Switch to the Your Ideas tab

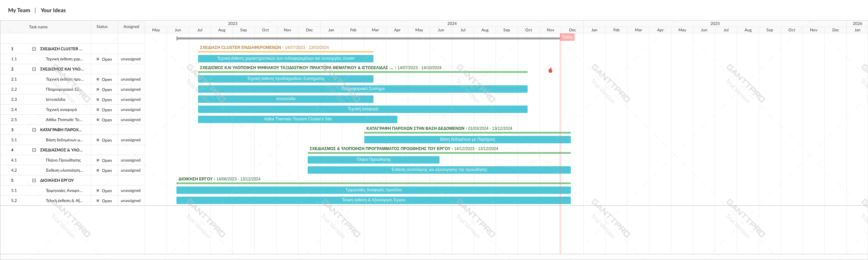53,10
